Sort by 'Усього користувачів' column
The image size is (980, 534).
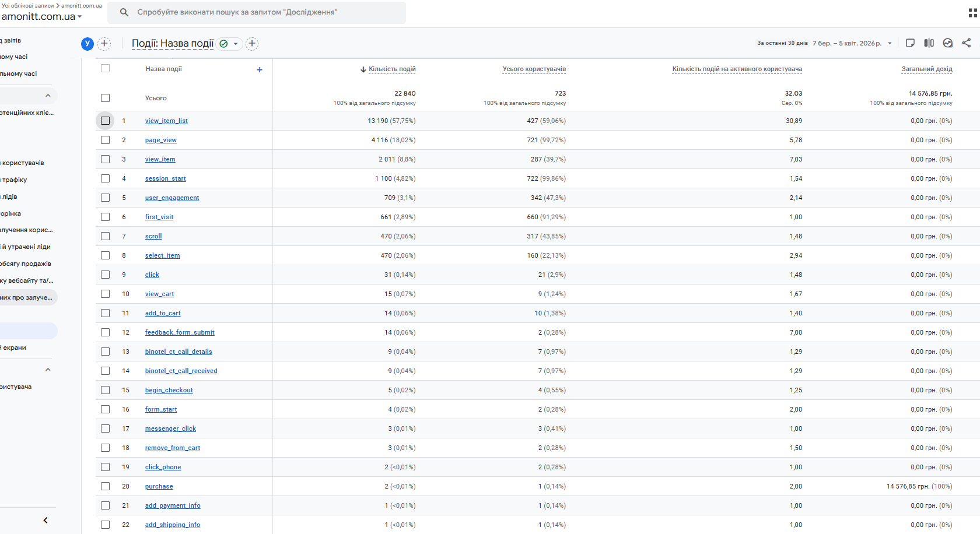534,69
